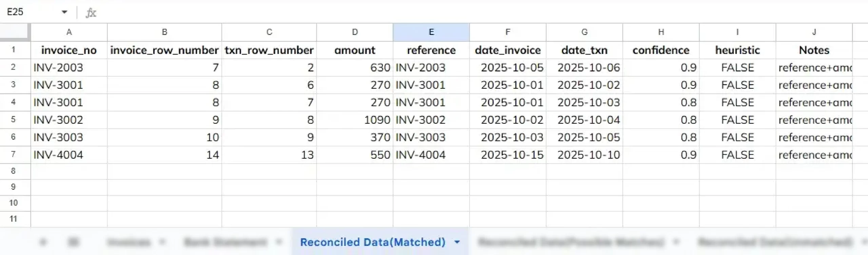This screenshot has height=255, width=868.
Task: Click txn_row_number cell 13
Action: [269, 155]
